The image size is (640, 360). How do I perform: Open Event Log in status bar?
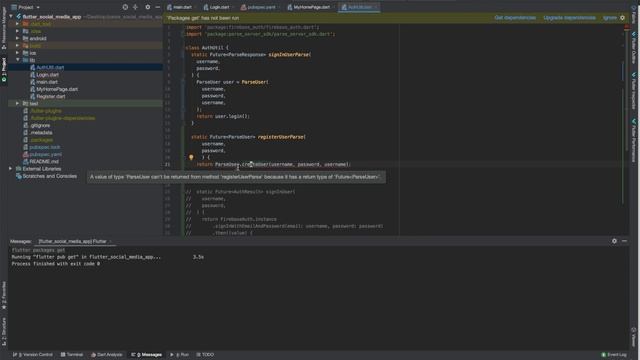(613, 355)
